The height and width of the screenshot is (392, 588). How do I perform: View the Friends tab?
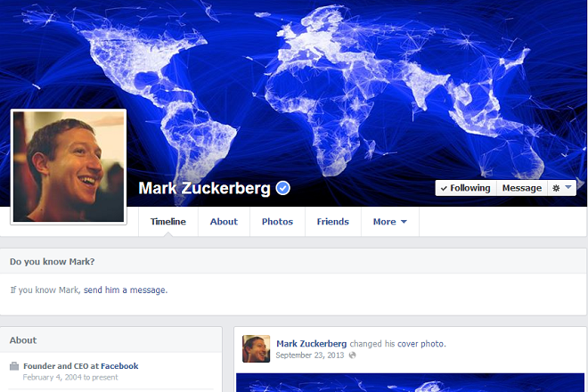pyautogui.click(x=333, y=222)
